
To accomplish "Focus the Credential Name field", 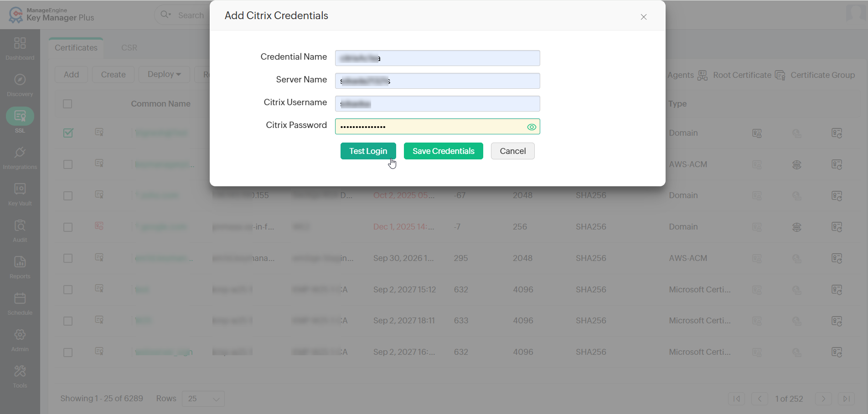I will point(438,58).
